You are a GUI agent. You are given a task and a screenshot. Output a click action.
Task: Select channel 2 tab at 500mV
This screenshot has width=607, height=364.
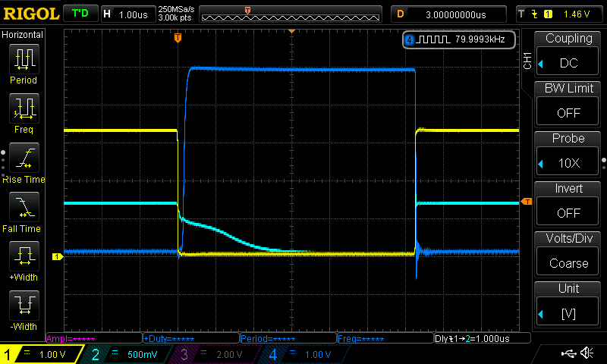coord(126,354)
